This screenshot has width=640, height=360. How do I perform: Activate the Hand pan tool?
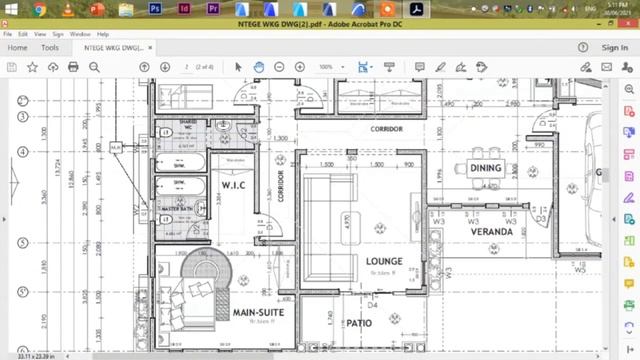[x=259, y=67]
